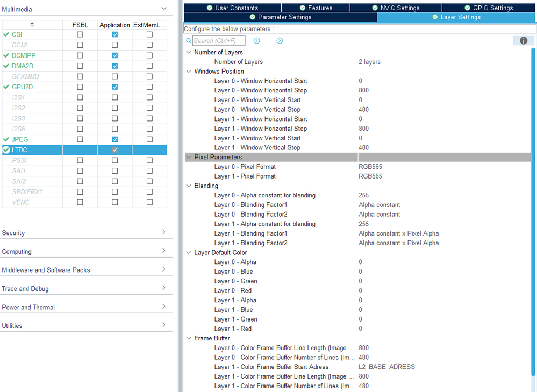Click the green checkmark beside JPEG

click(x=6, y=139)
